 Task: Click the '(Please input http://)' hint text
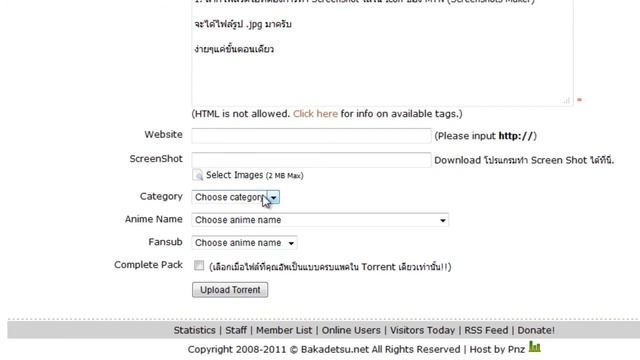tap(485, 136)
